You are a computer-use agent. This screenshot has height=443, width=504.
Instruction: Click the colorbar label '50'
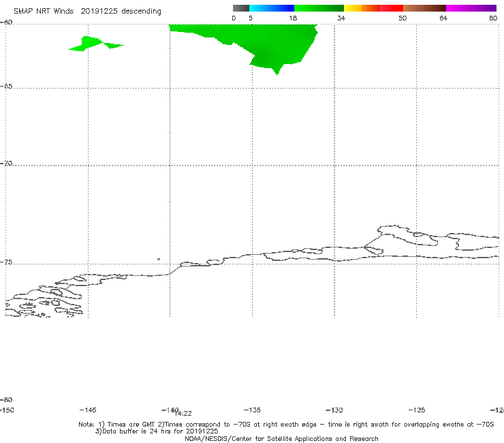[403, 18]
